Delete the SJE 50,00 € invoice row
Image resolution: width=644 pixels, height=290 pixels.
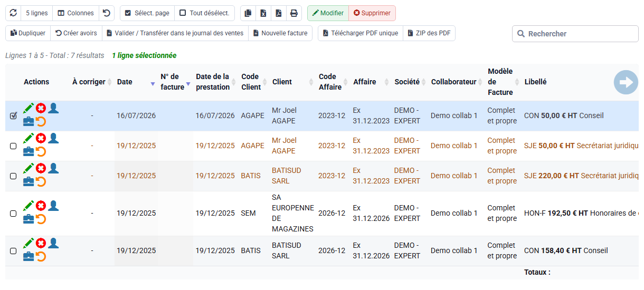41,138
